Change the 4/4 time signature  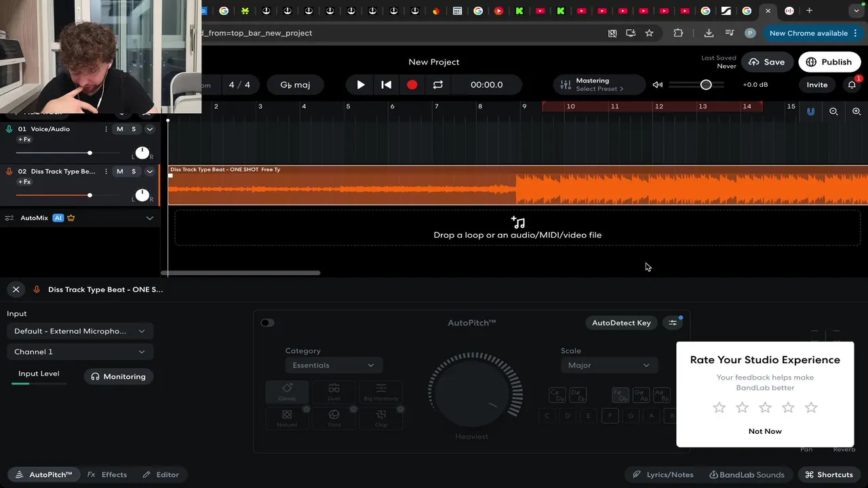[239, 85]
